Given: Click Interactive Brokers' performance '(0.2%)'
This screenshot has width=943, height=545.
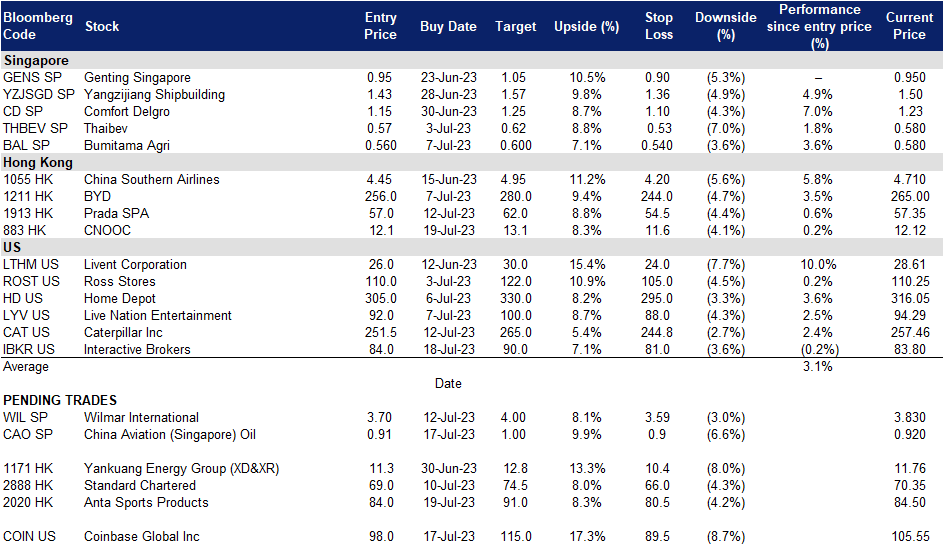Looking at the screenshot, I should point(819,349).
